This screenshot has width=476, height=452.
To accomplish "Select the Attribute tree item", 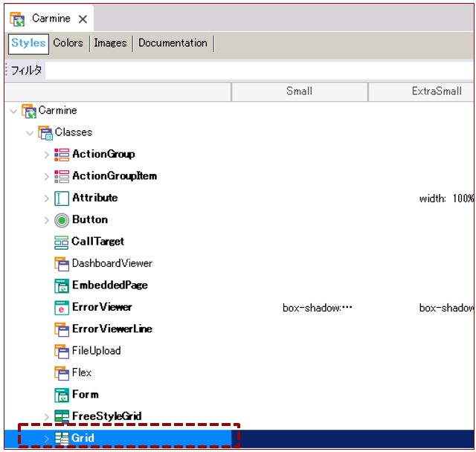I will [x=95, y=198].
